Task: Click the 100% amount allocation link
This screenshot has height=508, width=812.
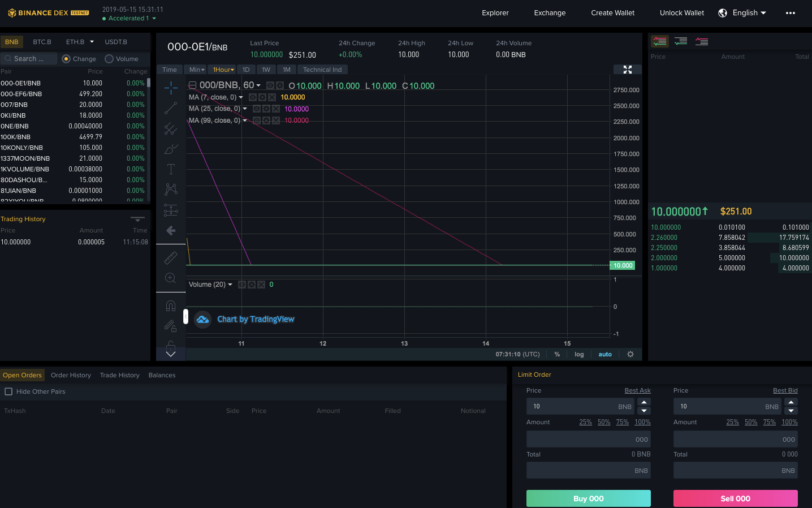Action: [643, 421]
